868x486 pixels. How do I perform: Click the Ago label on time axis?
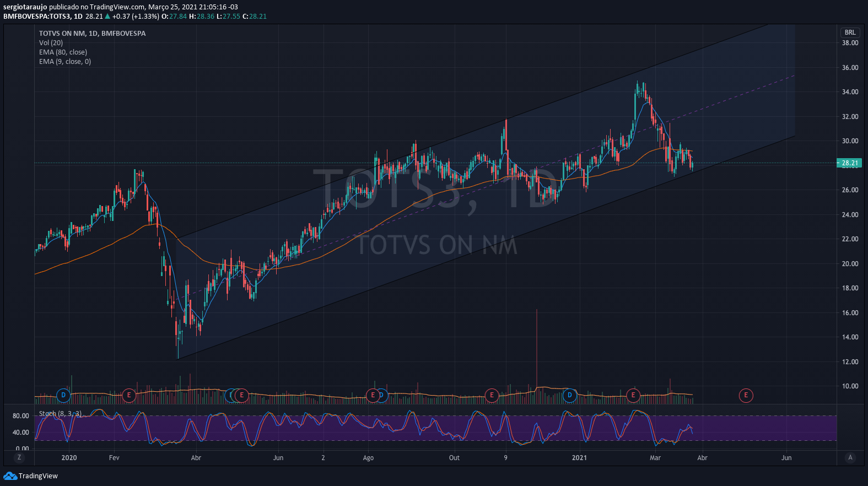368,457
